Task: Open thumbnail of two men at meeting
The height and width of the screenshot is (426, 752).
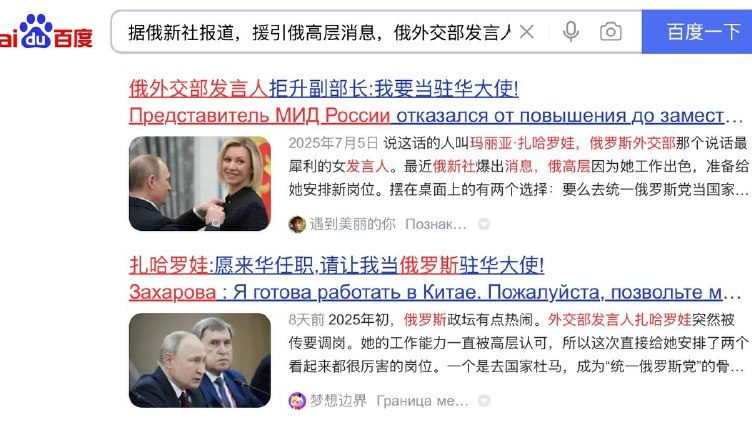Action: [200, 360]
